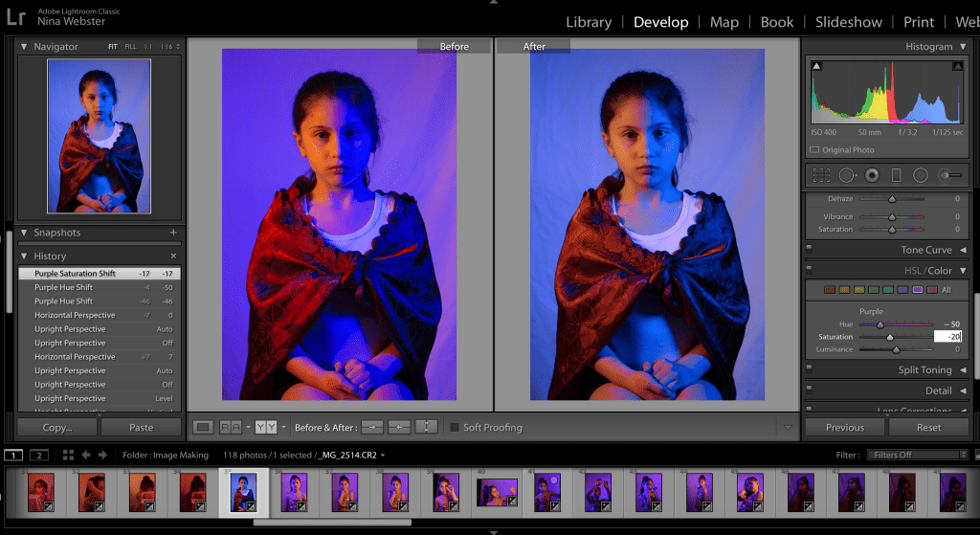Viewport: 980px width, 535px height.
Task: Click copy Before settings to After arrow
Action: point(372,427)
